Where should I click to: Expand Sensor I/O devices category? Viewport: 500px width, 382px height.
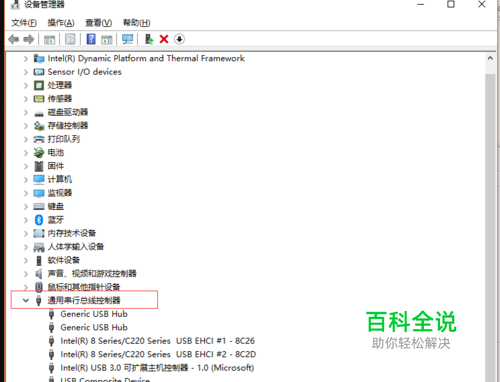(26, 72)
